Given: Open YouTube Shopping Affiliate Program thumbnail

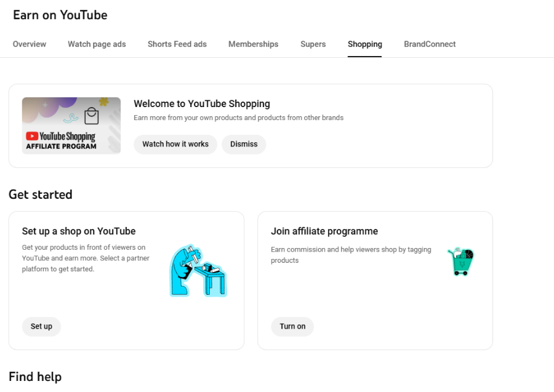Looking at the screenshot, I should 71,126.
